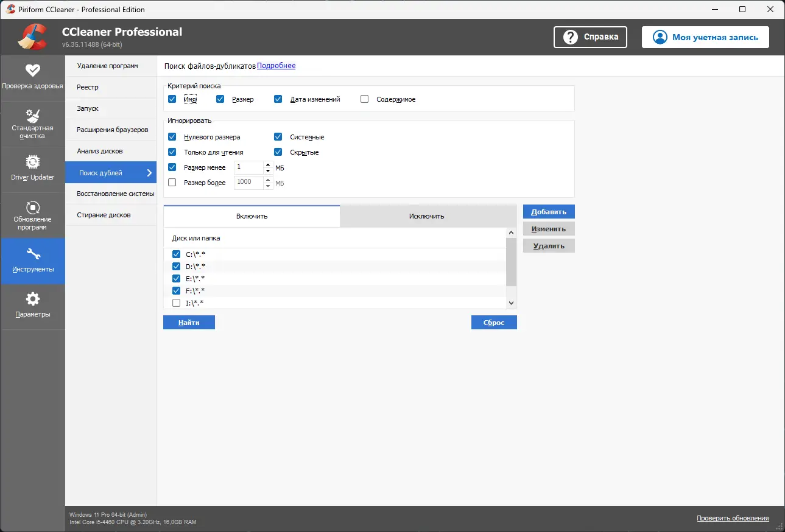Follow the Подробнее link
The width and height of the screenshot is (785, 532).
276,66
